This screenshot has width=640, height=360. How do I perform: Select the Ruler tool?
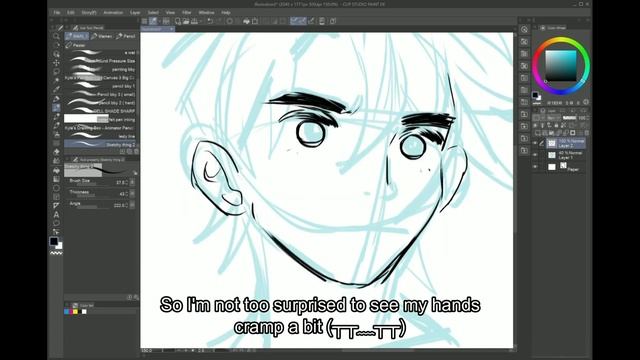pos(56,206)
